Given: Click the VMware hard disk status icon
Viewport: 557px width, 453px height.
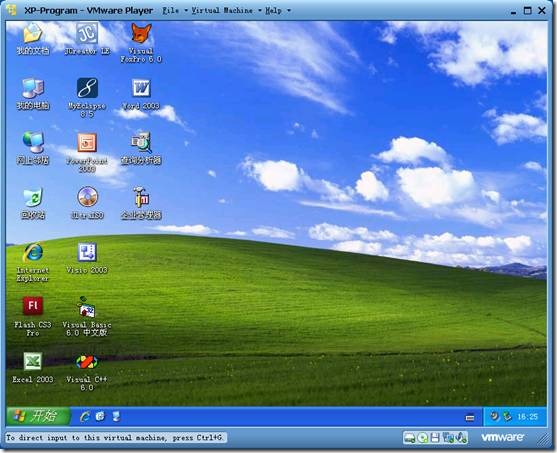Looking at the screenshot, I should click(410, 438).
